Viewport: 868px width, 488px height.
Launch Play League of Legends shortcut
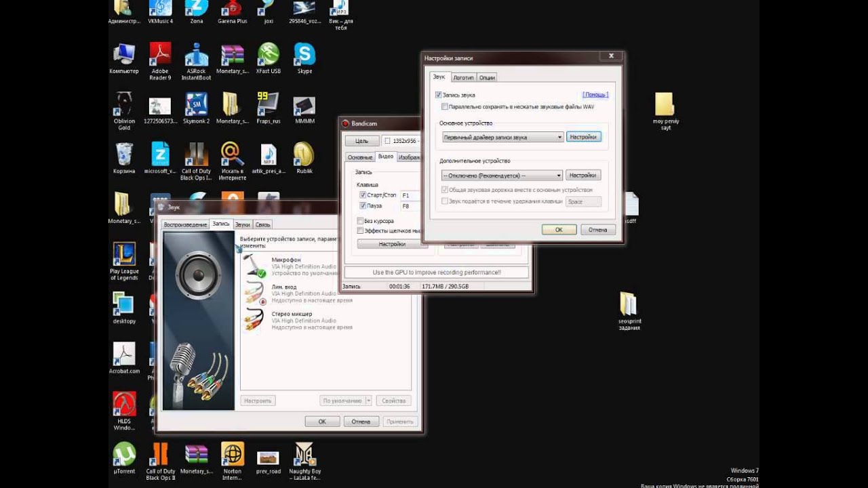pos(124,262)
